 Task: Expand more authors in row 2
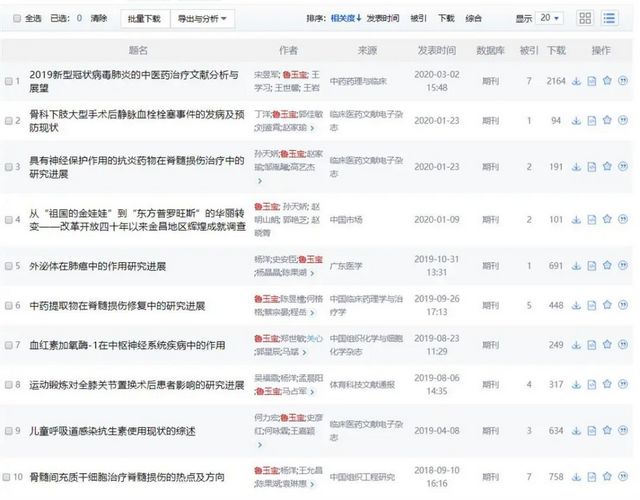coord(312,128)
